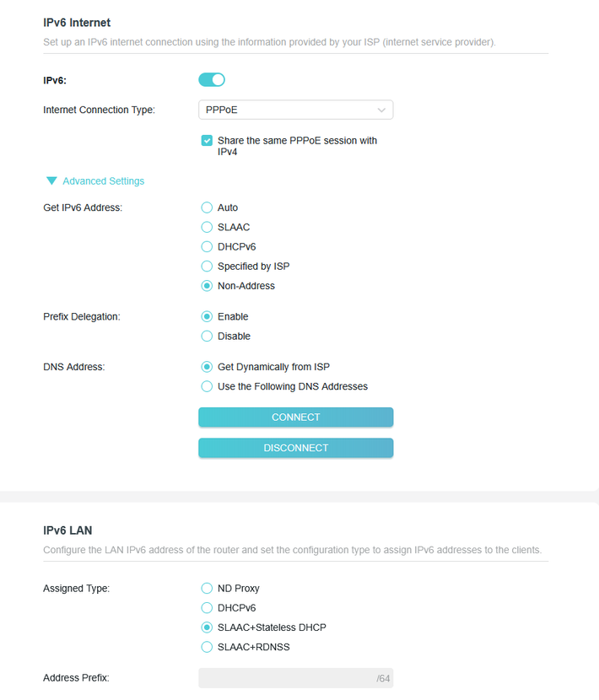The height and width of the screenshot is (700, 599).
Task: Select Auto for Get IPv6 Address
Action: [207, 207]
